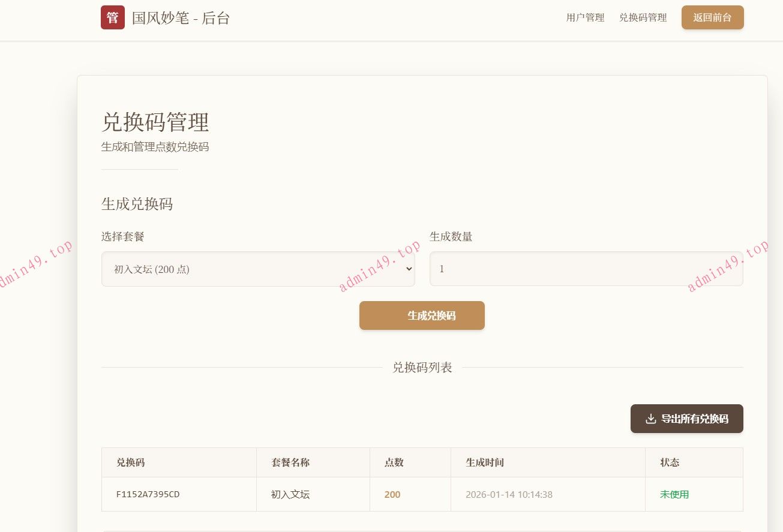Click the 套餐名称 column header

(x=290, y=462)
